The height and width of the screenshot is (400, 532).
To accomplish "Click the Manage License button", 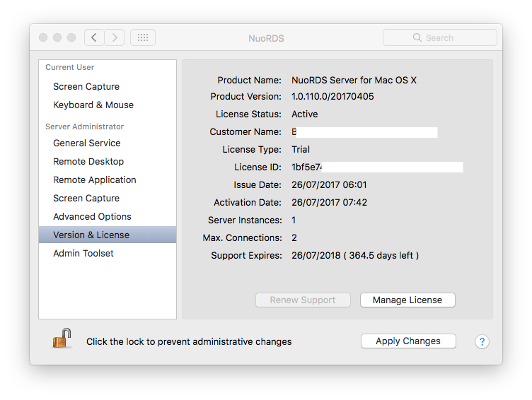I will [x=407, y=300].
